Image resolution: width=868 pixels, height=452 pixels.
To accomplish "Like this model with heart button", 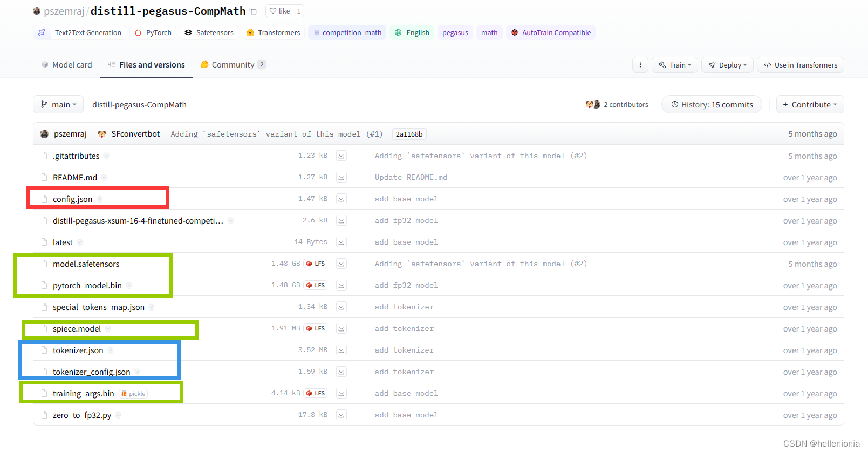I will tap(279, 11).
